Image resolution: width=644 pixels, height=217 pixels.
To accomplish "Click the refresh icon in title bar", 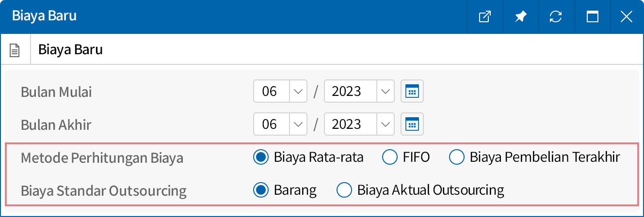I will click(556, 17).
